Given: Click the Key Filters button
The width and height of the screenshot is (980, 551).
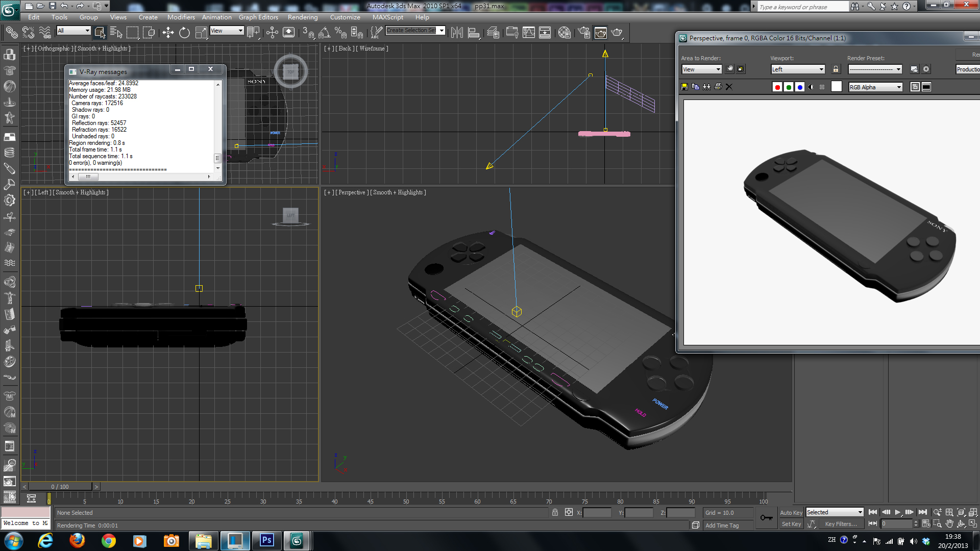Looking at the screenshot, I should coord(841,524).
